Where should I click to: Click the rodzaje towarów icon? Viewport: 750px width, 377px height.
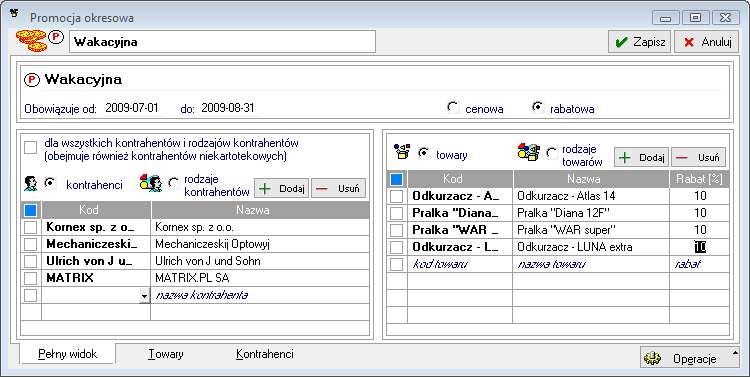[x=529, y=152]
